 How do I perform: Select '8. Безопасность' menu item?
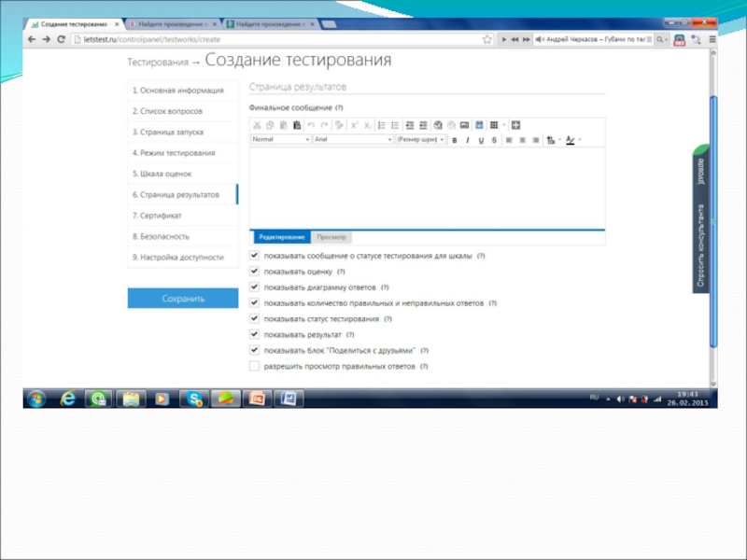183,236
